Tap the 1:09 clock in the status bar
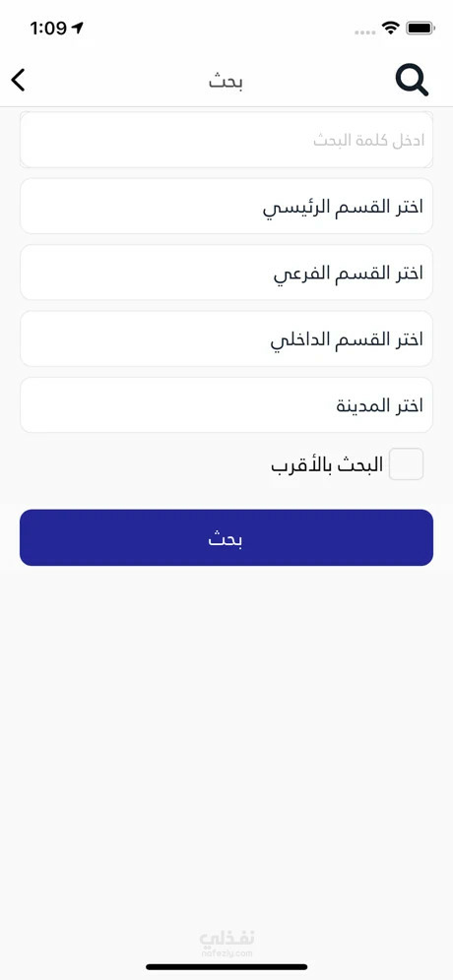Image resolution: width=453 pixels, height=980 pixels. pos(47,29)
